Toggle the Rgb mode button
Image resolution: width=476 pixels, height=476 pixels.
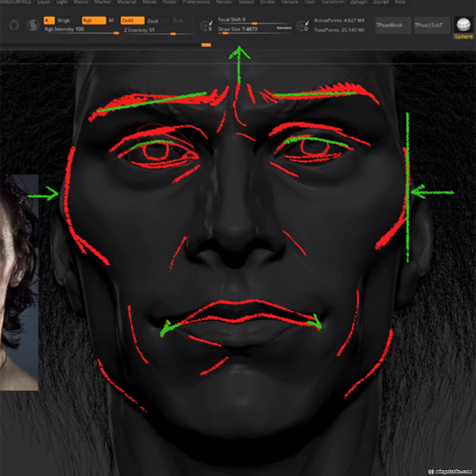tap(94, 20)
